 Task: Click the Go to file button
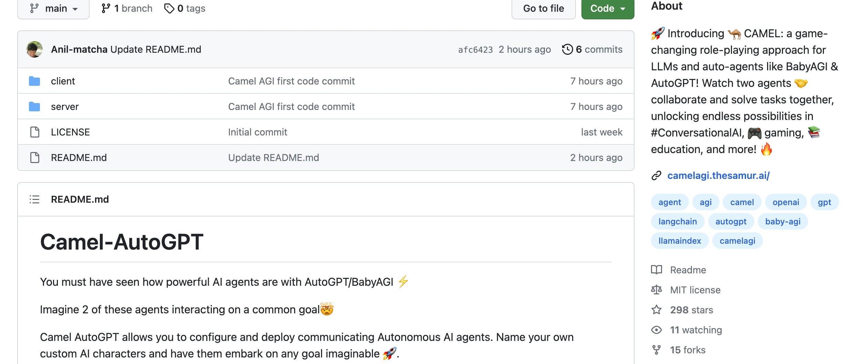[544, 8]
